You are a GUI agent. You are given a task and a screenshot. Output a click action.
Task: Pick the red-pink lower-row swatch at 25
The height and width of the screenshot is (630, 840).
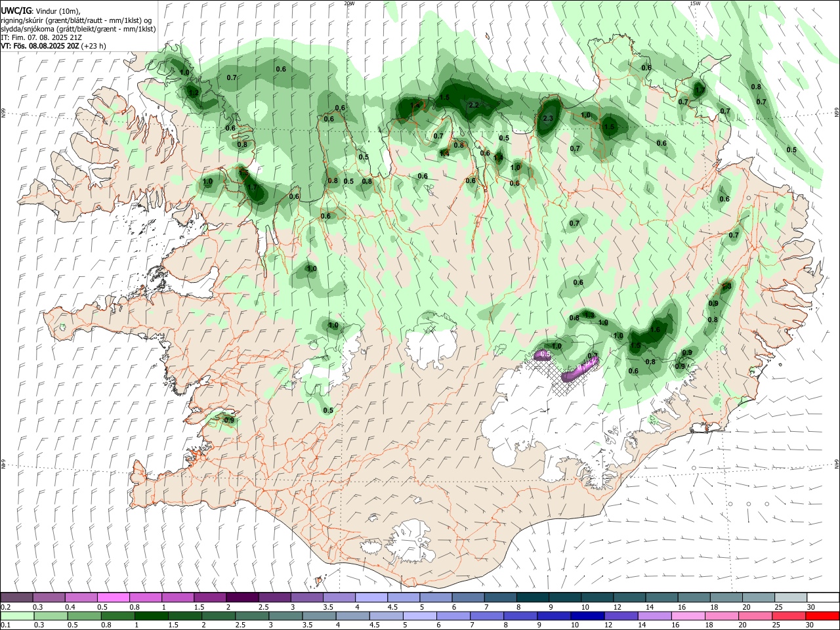(788, 616)
